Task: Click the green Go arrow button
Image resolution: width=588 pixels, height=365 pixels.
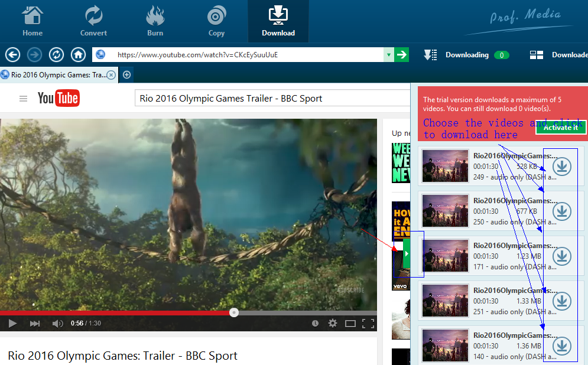Action: (x=402, y=55)
